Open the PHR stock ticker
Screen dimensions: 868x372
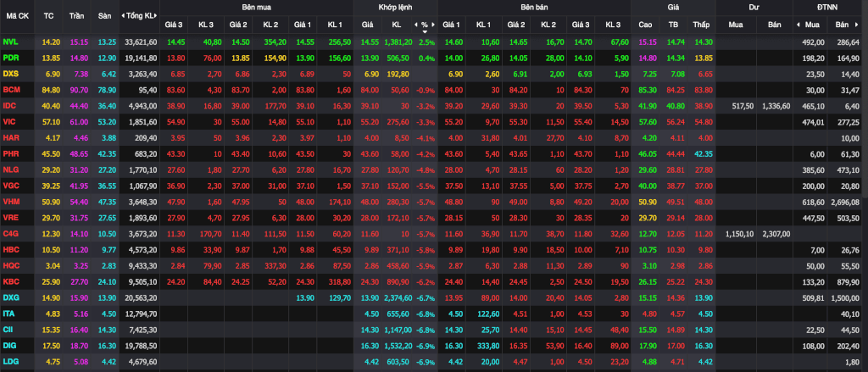click(10, 153)
